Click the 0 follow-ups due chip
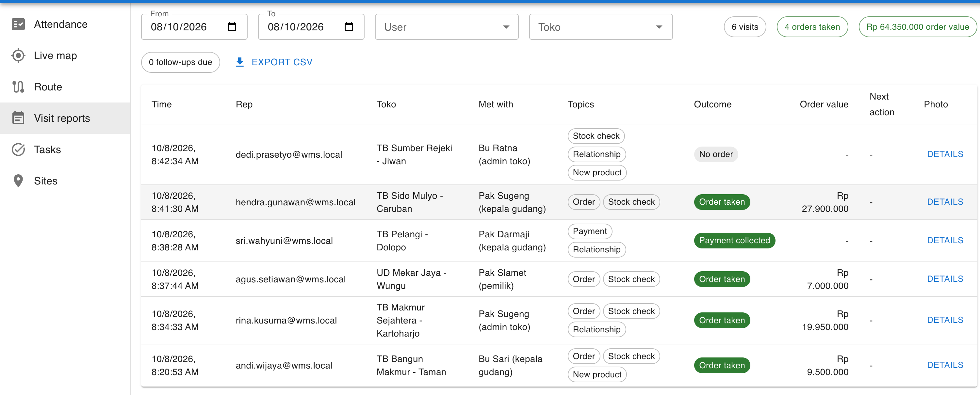 point(180,62)
